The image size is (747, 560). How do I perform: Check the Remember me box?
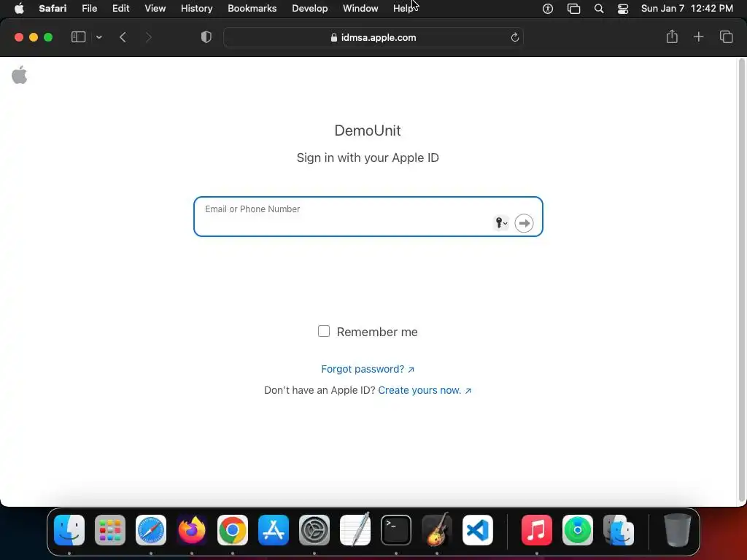tap(323, 331)
